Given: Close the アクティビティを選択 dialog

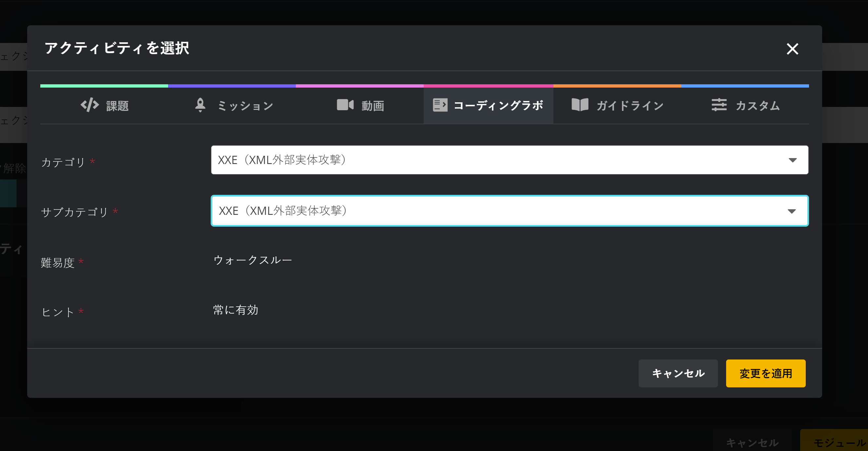Looking at the screenshot, I should (792, 49).
